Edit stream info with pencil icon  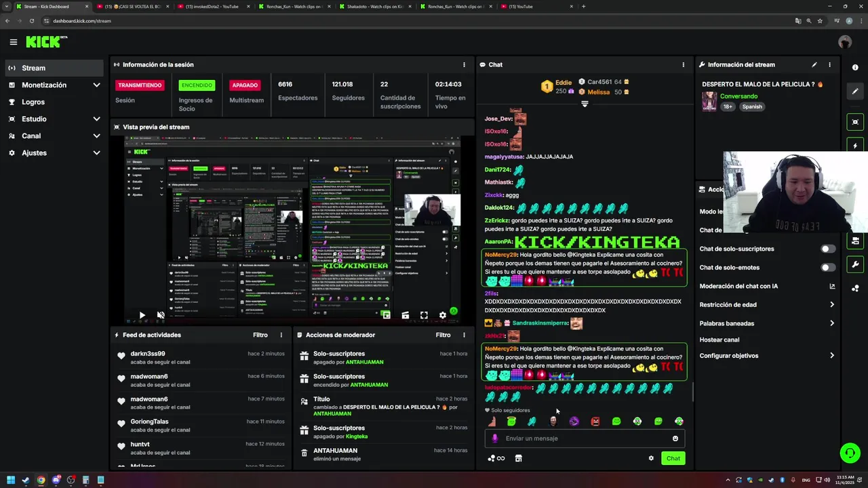(x=814, y=65)
